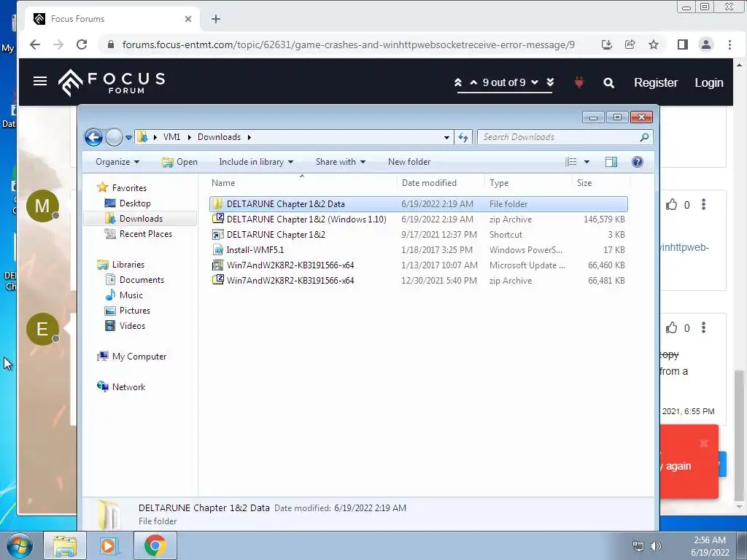Open the recent locations dropdown arrow
Screen dimensions: 747x560
(128, 138)
